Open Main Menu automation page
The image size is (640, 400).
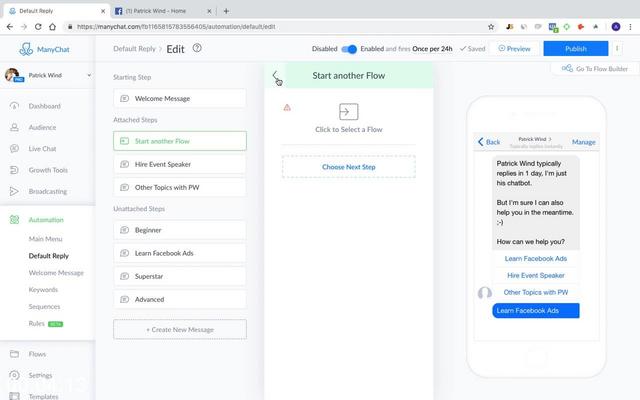tap(45, 239)
